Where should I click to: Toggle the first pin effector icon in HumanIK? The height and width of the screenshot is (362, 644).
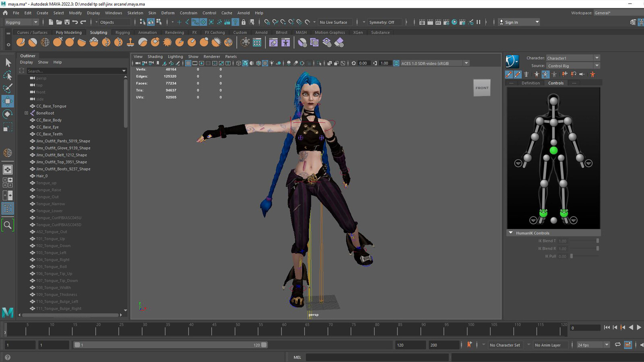point(565,74)
